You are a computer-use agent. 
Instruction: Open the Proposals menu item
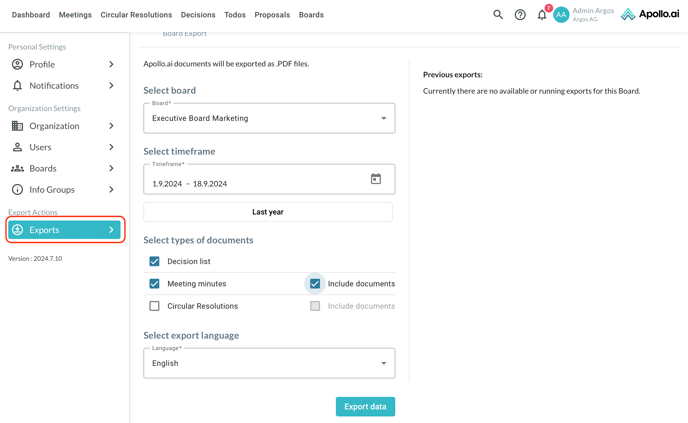pos(272,15)
